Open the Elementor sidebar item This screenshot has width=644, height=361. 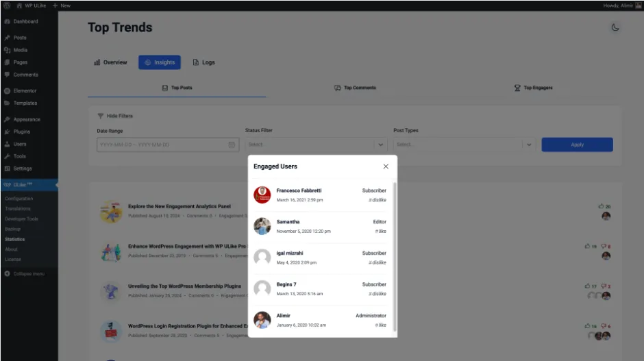(x=25, y=90)
